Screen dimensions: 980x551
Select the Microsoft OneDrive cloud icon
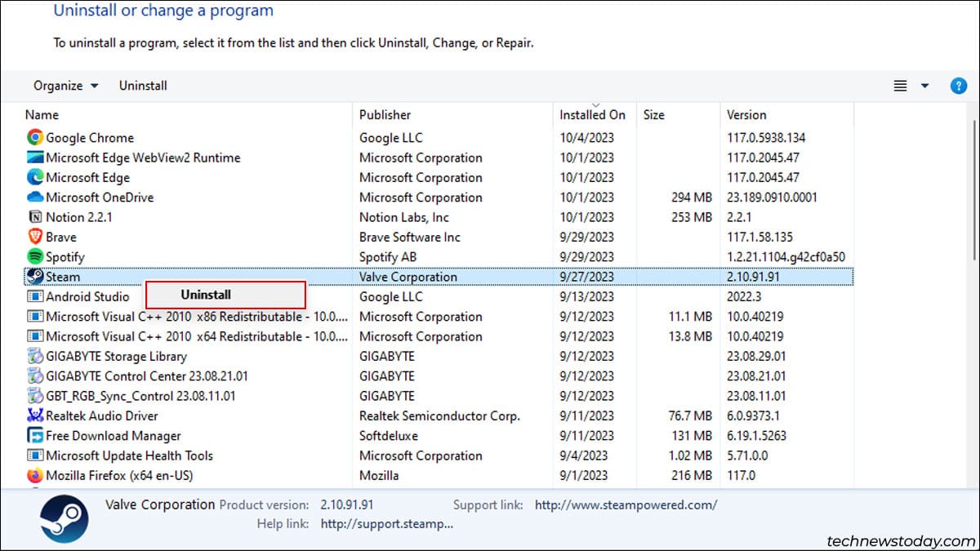click(x=35, y=198)
